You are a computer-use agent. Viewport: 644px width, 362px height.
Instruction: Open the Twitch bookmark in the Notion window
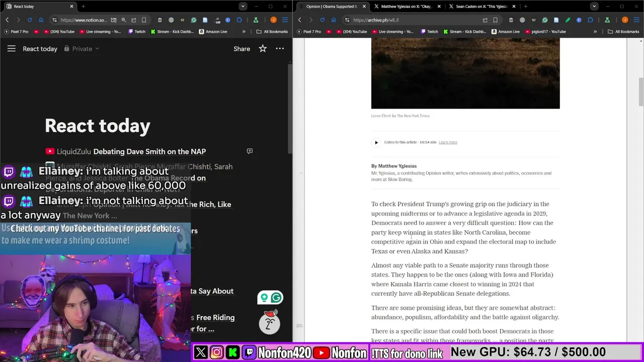click(x=137, y=32)
